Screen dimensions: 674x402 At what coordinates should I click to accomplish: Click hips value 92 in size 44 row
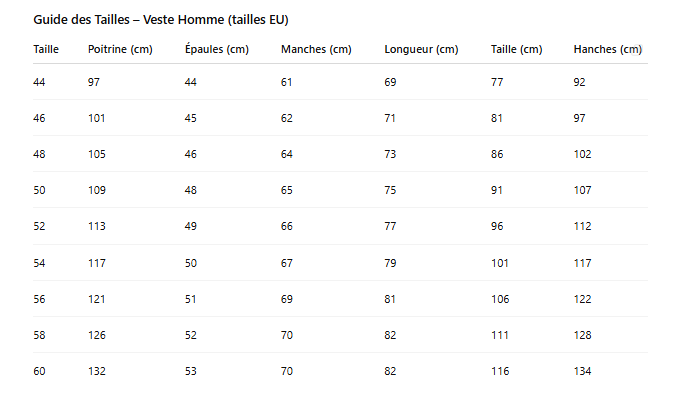coord(579,82)
